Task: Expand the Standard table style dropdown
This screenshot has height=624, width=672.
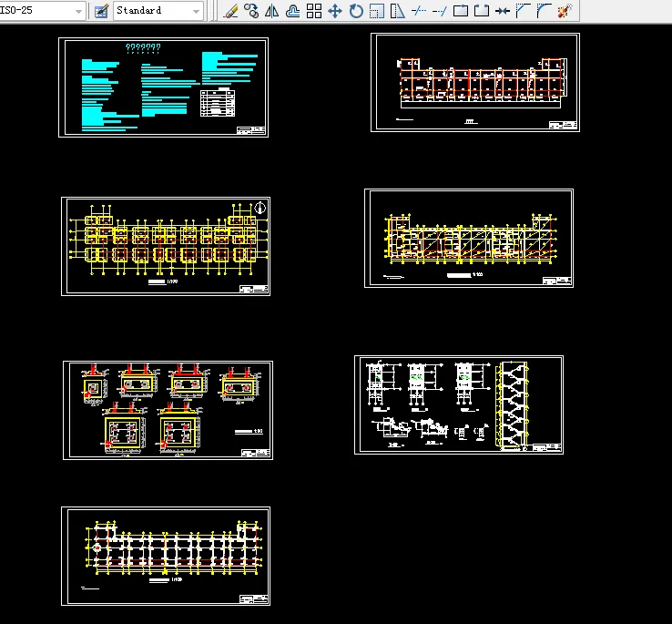Action: (x=196, y=11)
